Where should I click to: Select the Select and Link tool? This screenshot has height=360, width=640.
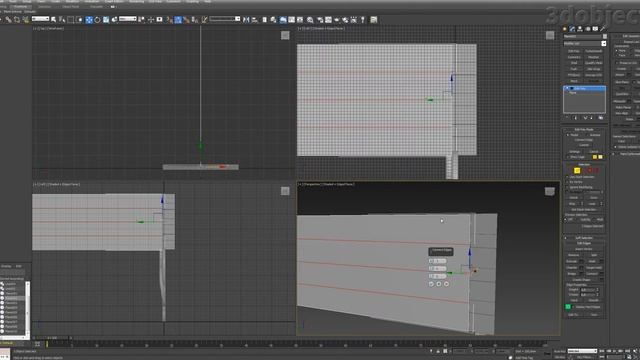[8, 20]
